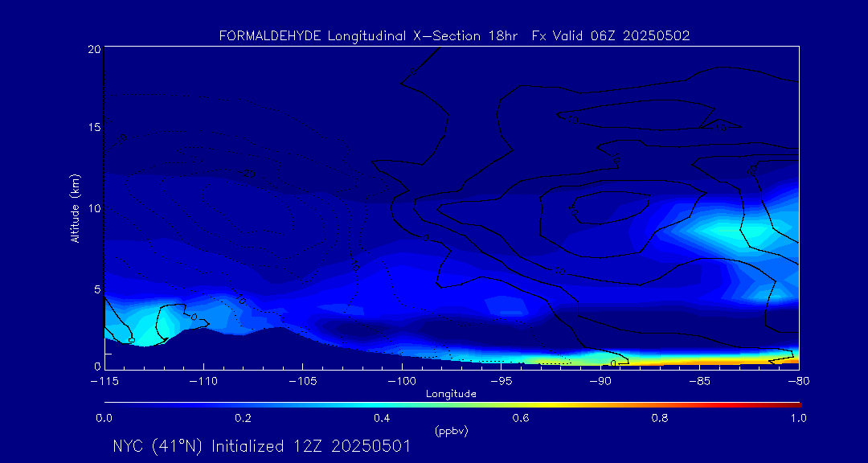Click longitude tick label -110
Viewport: 868px width, 463px height.
point(203,382)
